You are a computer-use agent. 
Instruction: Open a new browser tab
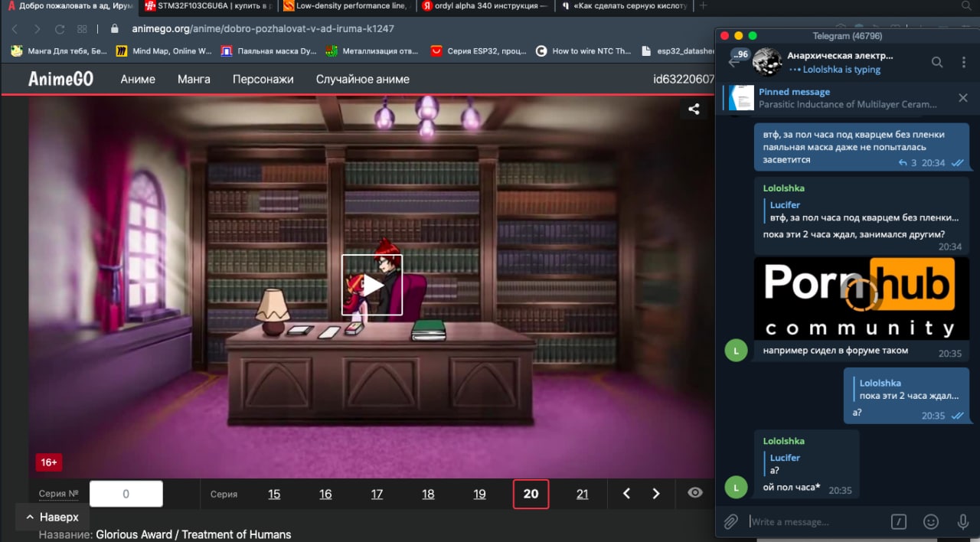[x=703, y=5]
